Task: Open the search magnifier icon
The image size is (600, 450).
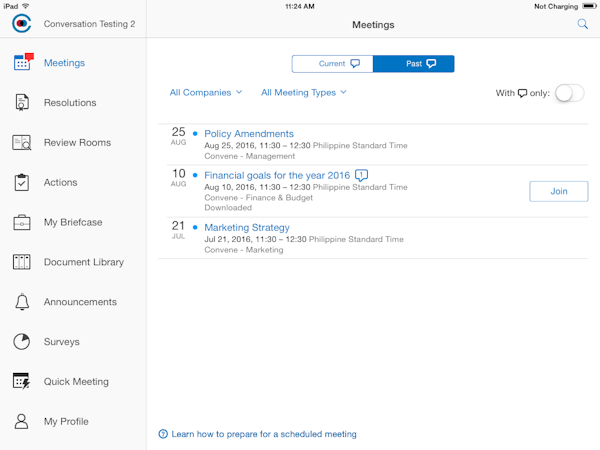Action: (x=583, y=24)
